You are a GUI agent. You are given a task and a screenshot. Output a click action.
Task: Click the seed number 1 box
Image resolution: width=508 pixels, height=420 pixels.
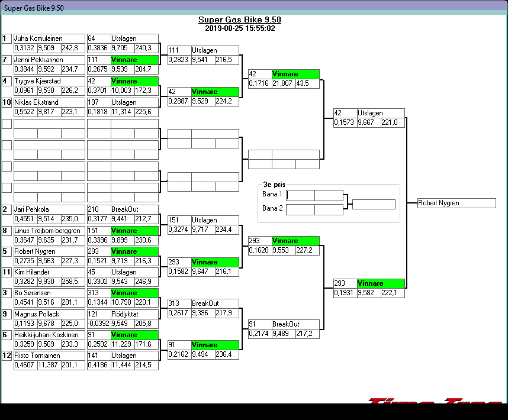[x=7, y=38]
